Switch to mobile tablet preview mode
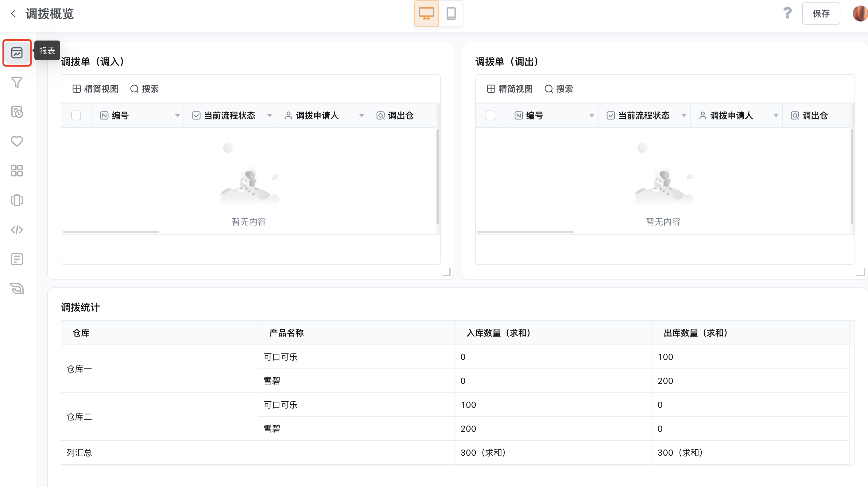 (x=451, y=14)
